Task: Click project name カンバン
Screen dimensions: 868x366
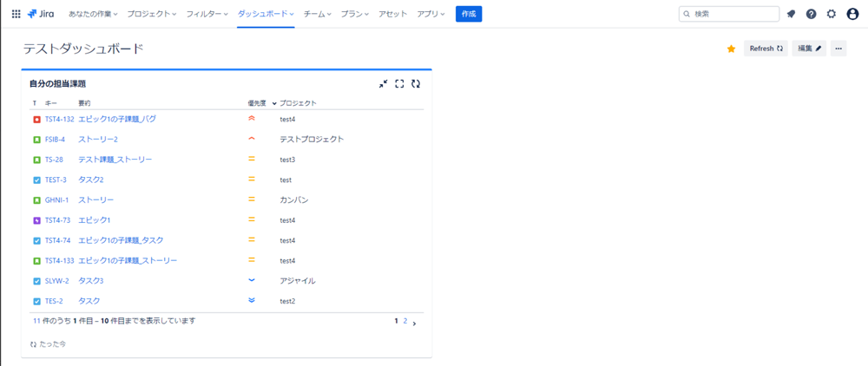Action: [294, 200]
